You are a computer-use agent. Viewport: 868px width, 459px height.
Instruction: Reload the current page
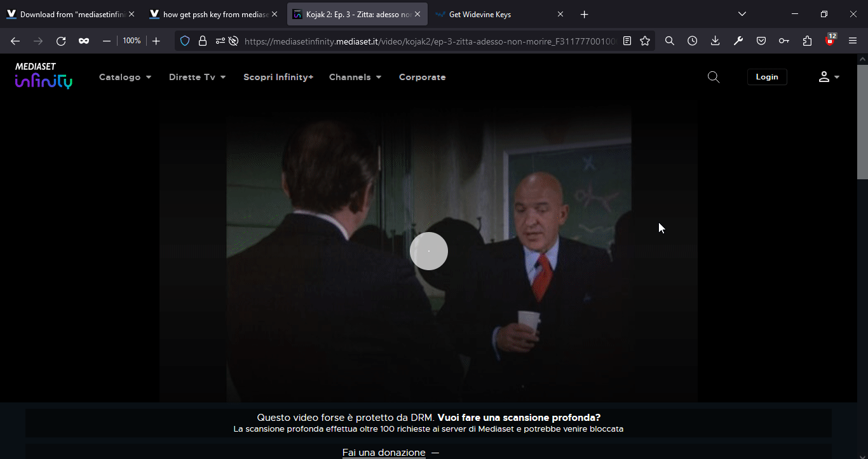61,41
